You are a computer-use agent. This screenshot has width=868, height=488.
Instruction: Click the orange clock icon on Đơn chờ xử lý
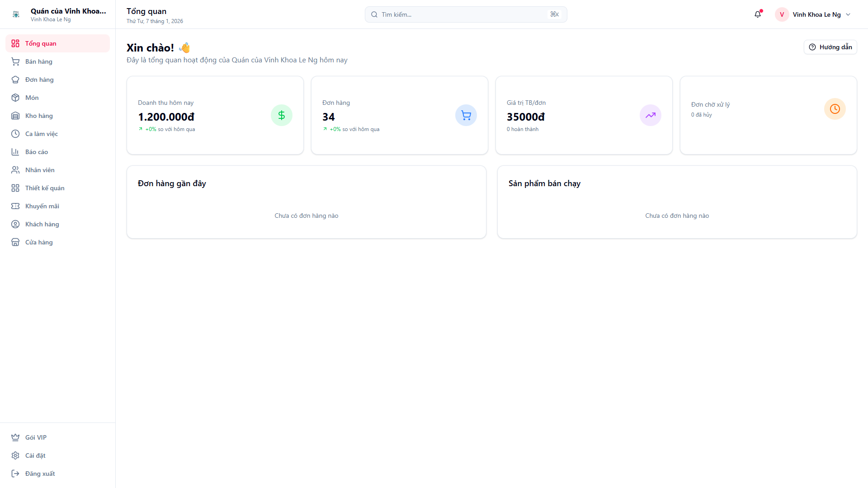pyautogui.click(x=835, y=109)
